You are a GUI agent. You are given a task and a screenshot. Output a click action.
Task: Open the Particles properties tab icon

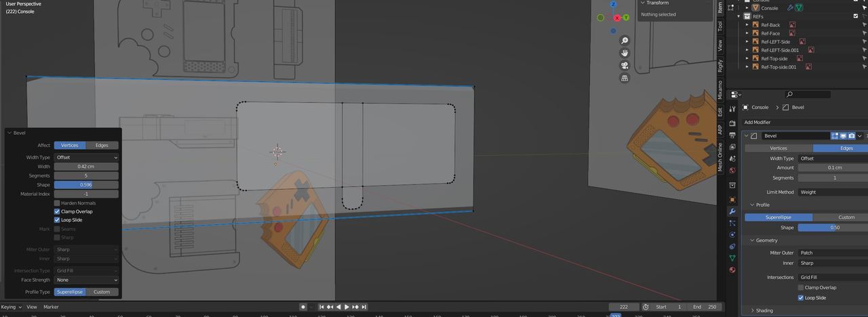pos(732,223)
